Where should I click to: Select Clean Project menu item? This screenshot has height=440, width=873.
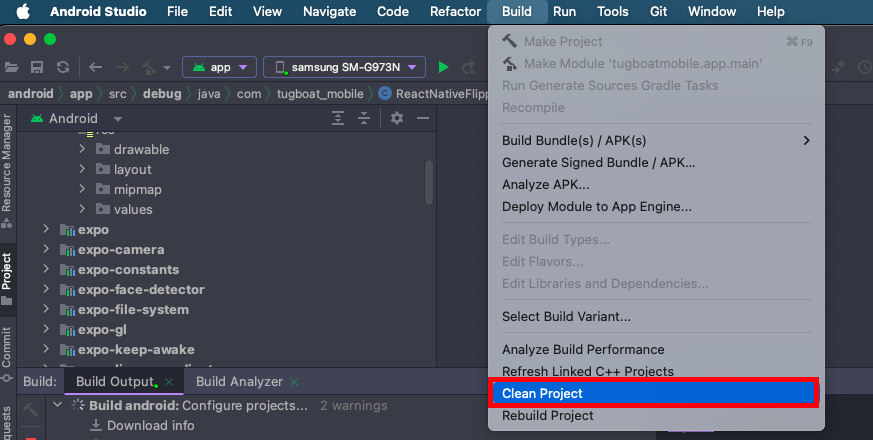[654, 393]
